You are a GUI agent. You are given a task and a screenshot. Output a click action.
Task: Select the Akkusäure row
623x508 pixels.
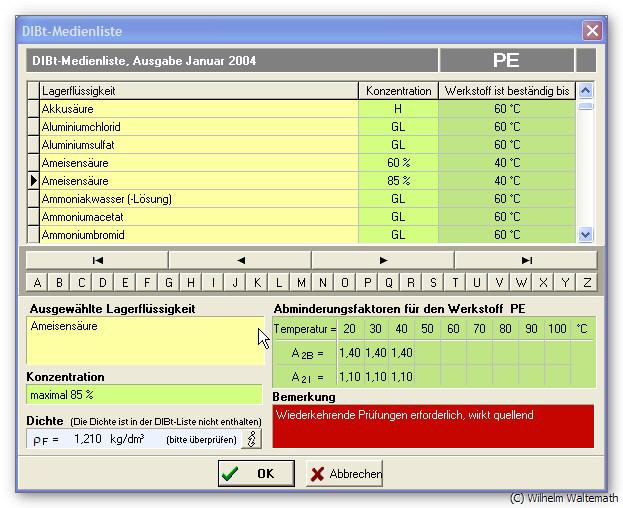click(x=198, y=109)
